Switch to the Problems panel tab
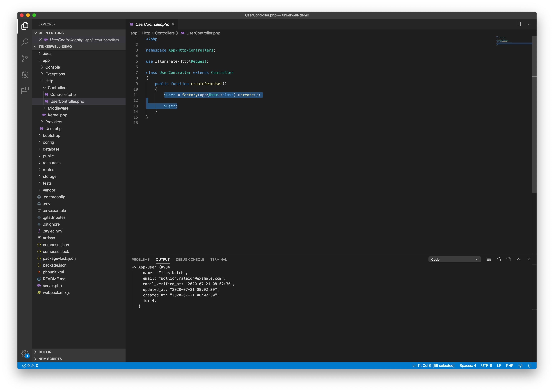Image resolution: width=554 pixels, height=392 pixels. [x=141, y=259]
